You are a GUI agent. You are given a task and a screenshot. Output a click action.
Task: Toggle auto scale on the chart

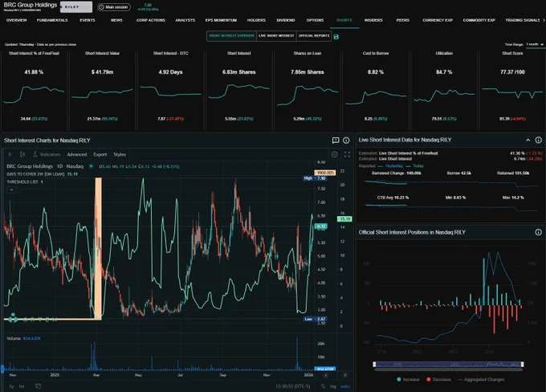(x=344, y=386)
